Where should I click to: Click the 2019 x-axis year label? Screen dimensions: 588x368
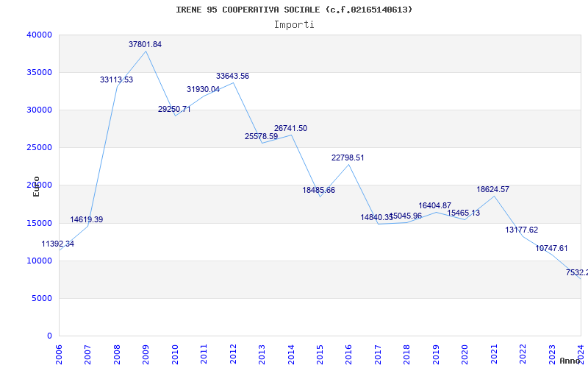(x=436, y=354)
